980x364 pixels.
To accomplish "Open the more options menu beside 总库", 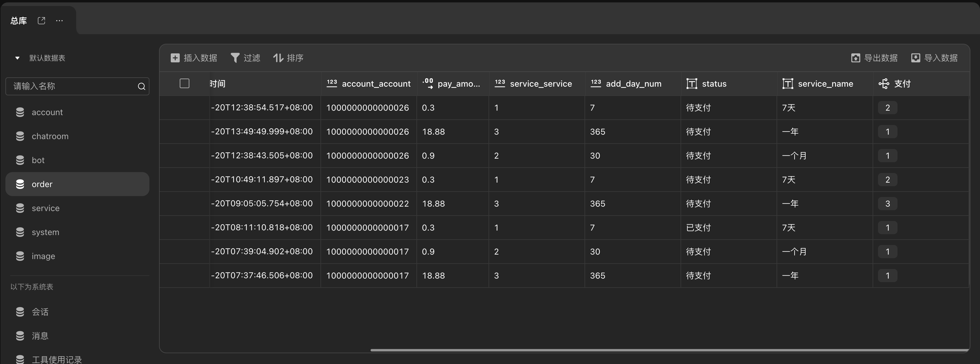I will tap(59, 20).
